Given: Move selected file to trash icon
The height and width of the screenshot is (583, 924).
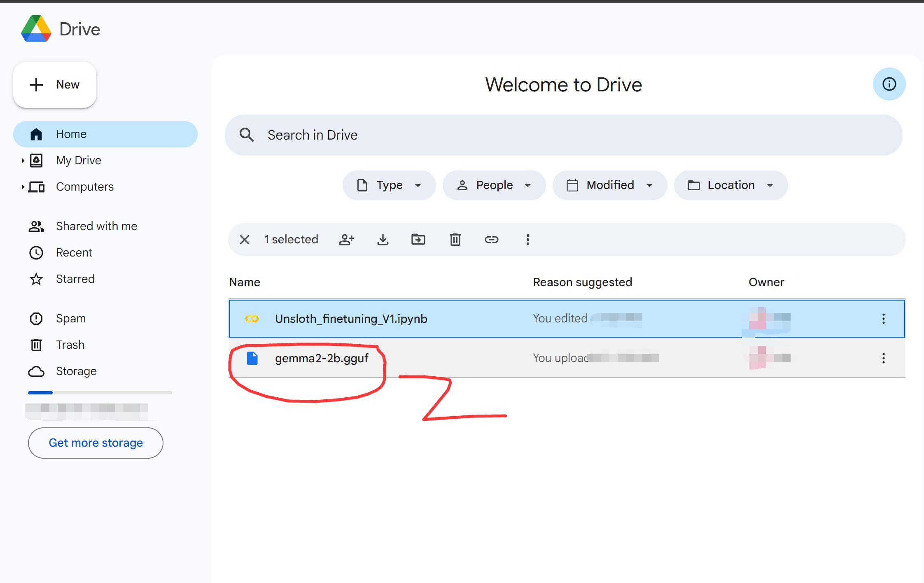Looking at the screenshot, I should point(455,240).
